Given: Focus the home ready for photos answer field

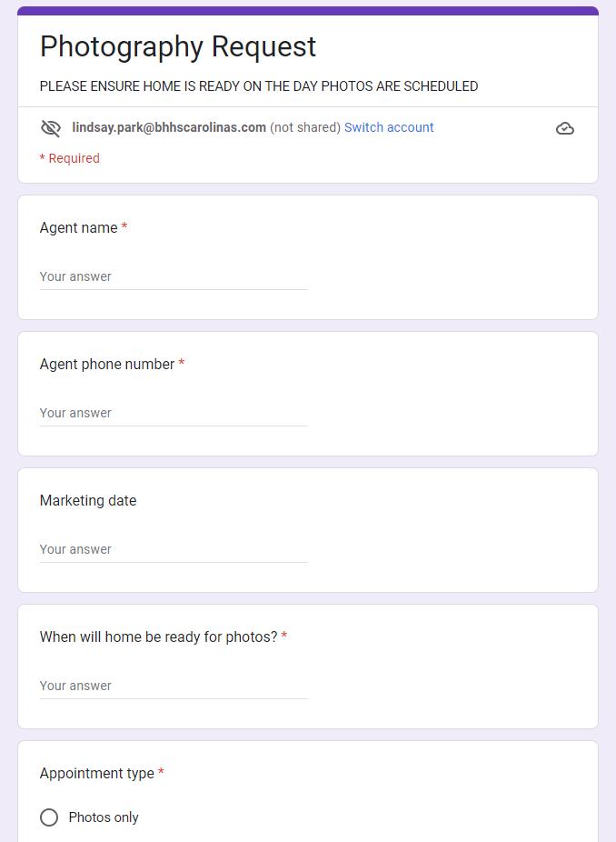Looking at the screenshot, I should click(174, 686).
